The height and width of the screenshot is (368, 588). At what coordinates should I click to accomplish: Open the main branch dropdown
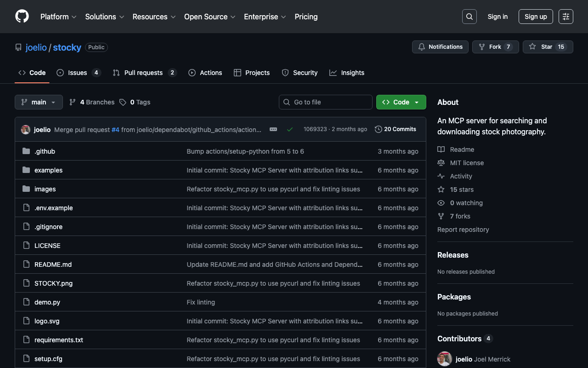[x=39, y=102]
